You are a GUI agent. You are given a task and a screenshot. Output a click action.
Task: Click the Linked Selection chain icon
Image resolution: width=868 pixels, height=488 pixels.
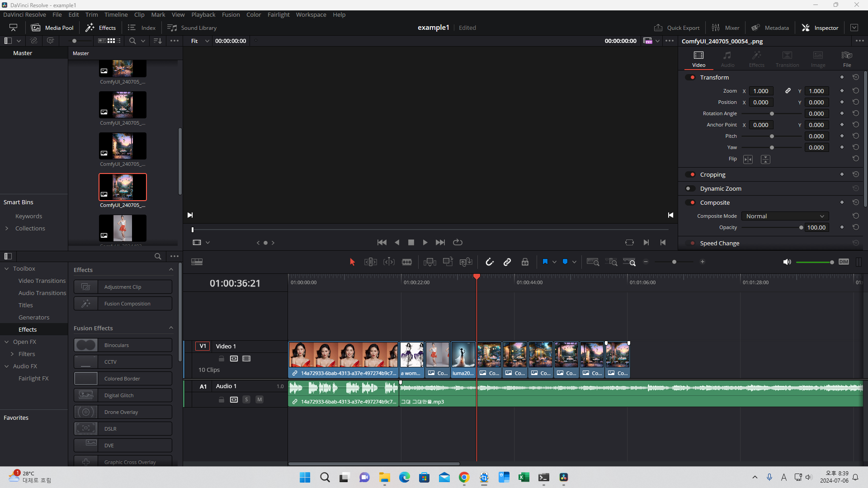tap(507, 262)
